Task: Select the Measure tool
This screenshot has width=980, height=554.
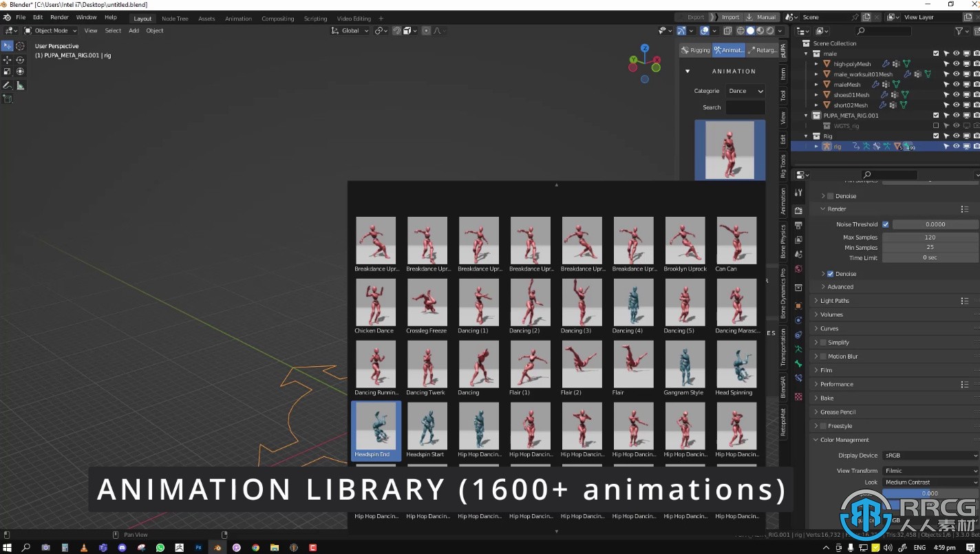Action: [20, 85]
